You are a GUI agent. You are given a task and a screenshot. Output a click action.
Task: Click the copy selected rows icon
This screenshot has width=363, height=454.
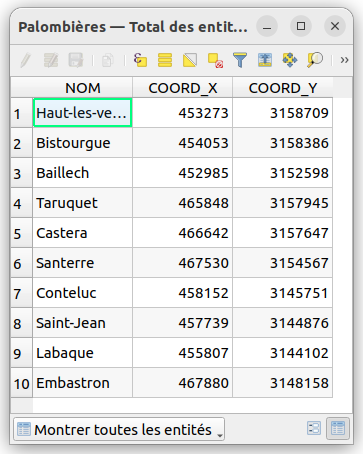click(108, 60)
